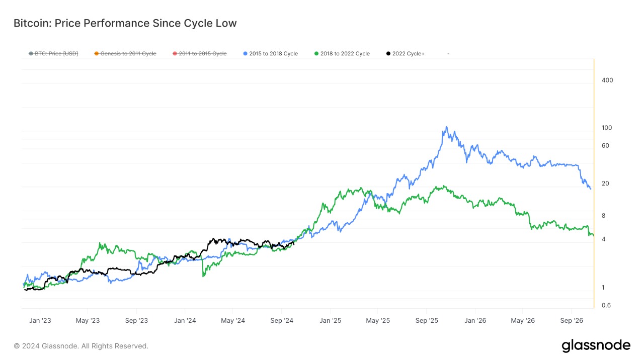Viewport: 644px width, 362px height.
Task: Click the chart title text
Action: point(125,23)
